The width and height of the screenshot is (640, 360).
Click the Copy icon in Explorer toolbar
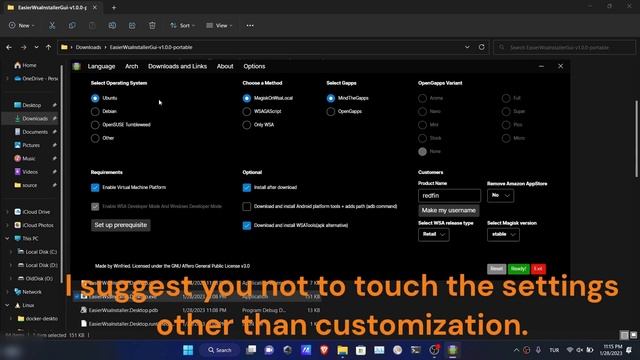pyautogui.click(x=72, y=25)
